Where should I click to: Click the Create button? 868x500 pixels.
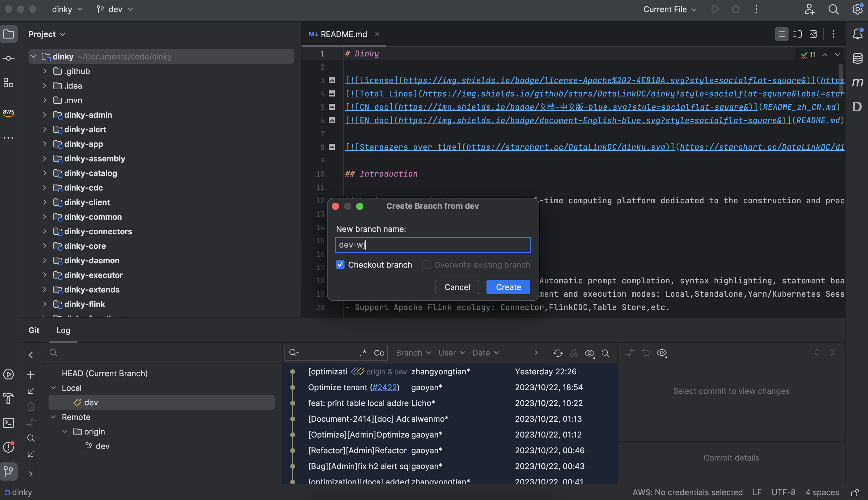tap(508, 287)
